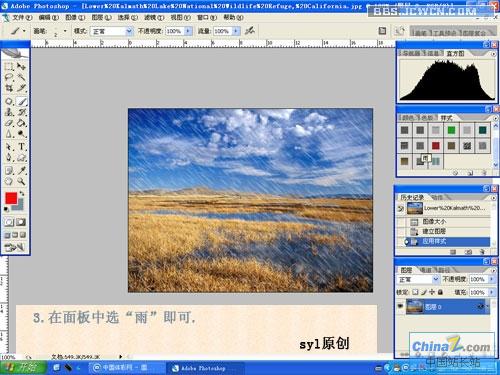This screenshot has height=375, width=500.
Task: Switch to the 样式 (Styles) tab
Action: click(446, 118)
